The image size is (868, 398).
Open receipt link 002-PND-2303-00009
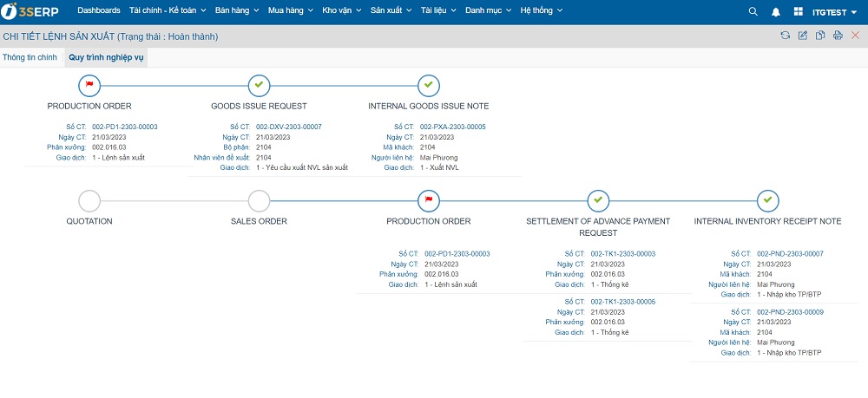(790, 311)
